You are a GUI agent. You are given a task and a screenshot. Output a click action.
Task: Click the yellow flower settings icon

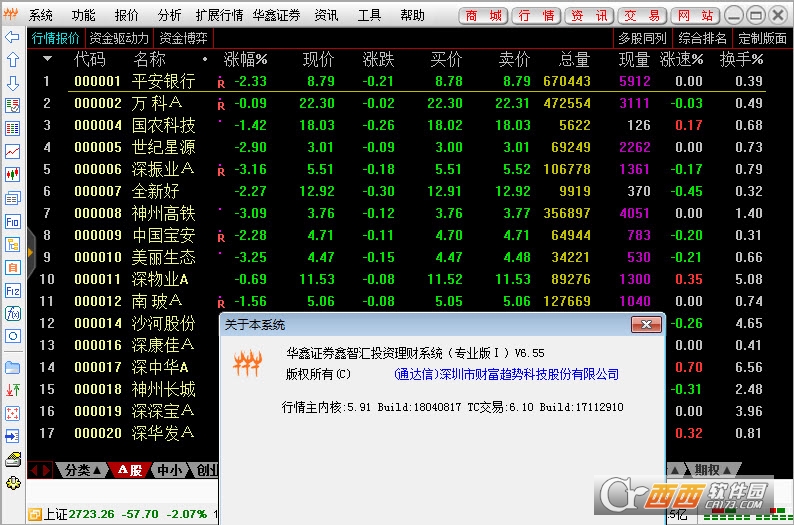pyautogui.click(x=13, y=483)
